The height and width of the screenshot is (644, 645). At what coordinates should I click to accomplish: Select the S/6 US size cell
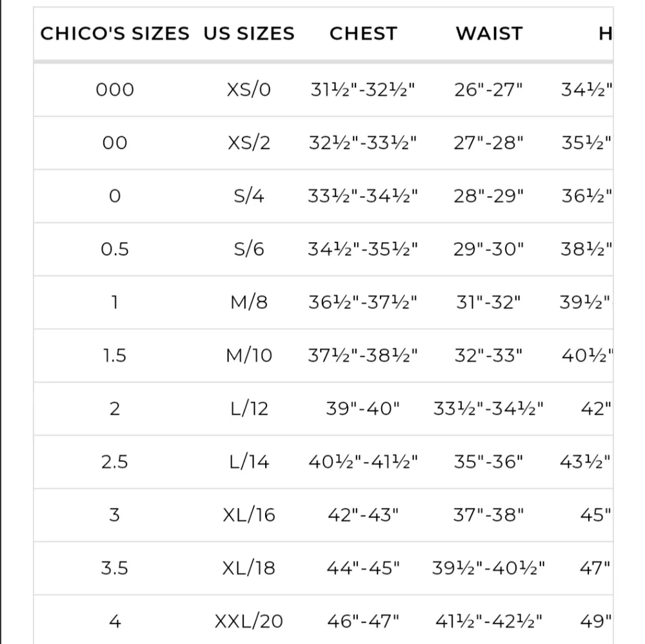coord(249,249)
